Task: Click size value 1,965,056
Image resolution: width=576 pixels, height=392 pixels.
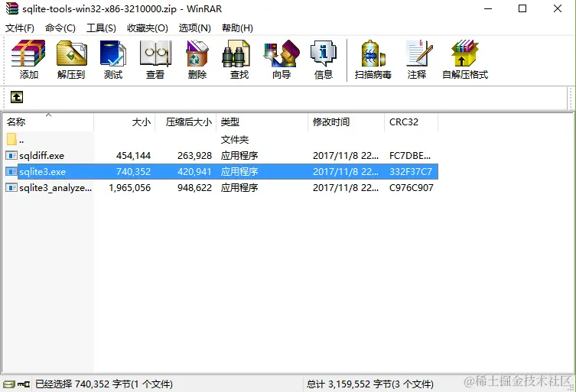Action: click(130, 187)
